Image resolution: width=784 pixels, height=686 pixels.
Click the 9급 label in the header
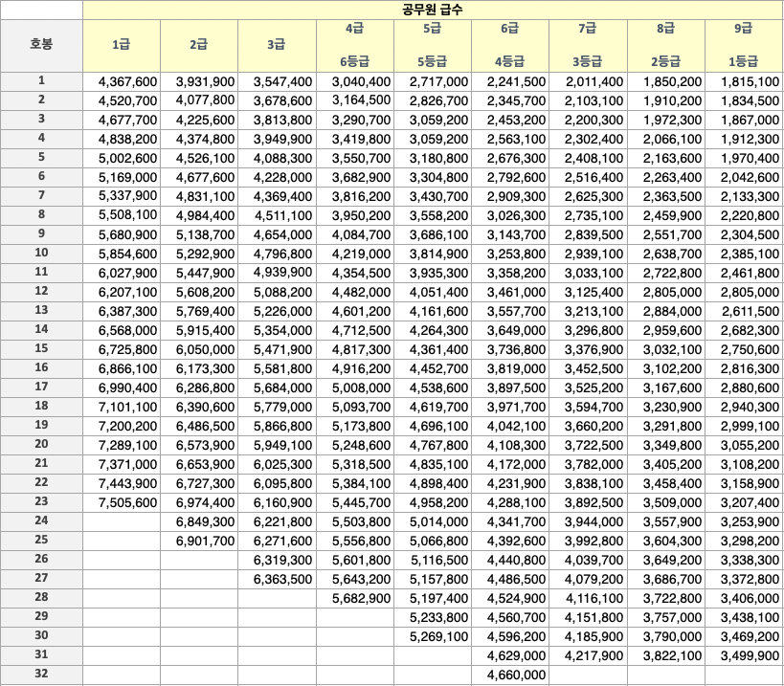click(744, 29)
